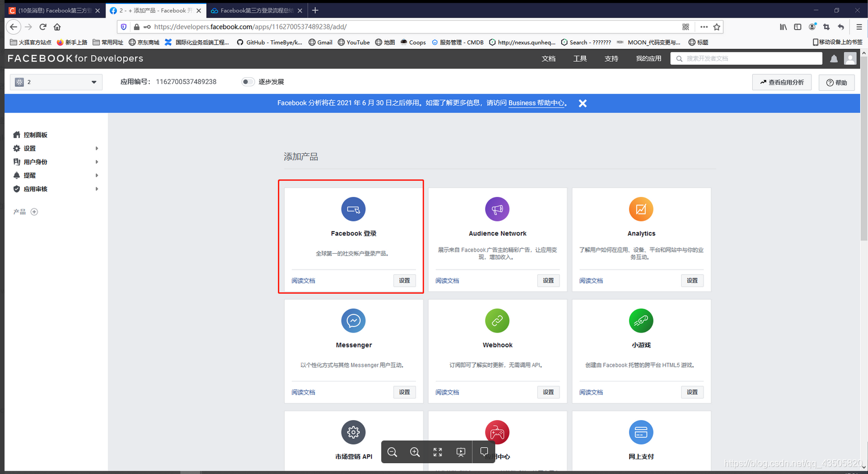Click the fullscreen icon in viewer toolbar
Image resolution: width=868 pixels, height=474 pixels.
[438, 452]
